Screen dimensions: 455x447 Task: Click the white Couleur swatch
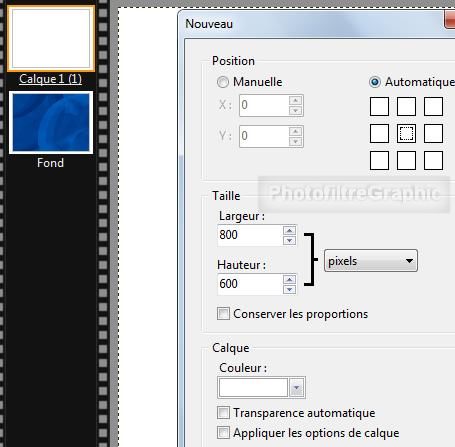[x=253, y=388]
